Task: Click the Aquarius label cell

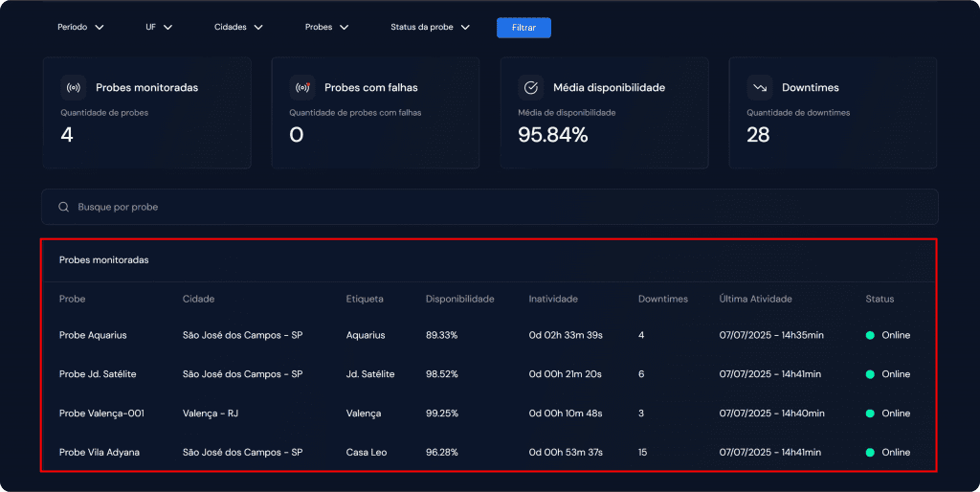Action: pos(366,335)
